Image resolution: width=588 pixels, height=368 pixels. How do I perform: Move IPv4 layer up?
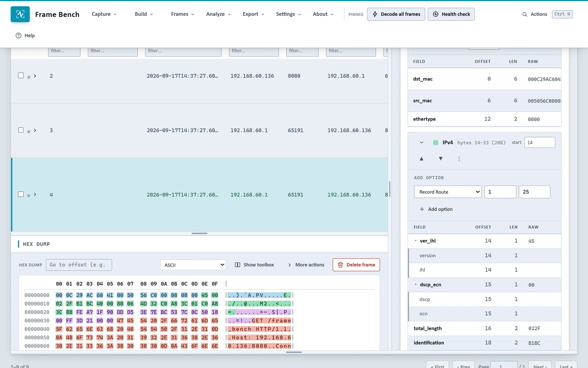[422, 159]
